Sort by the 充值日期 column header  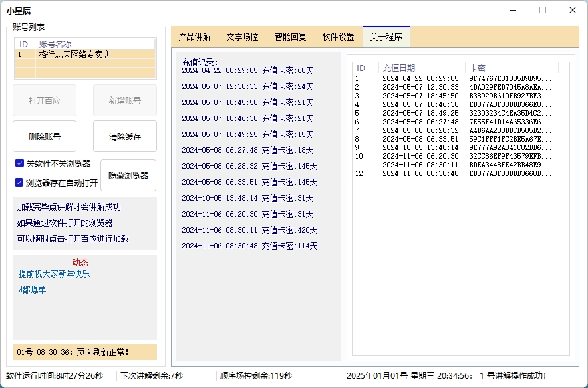[399, 68]
